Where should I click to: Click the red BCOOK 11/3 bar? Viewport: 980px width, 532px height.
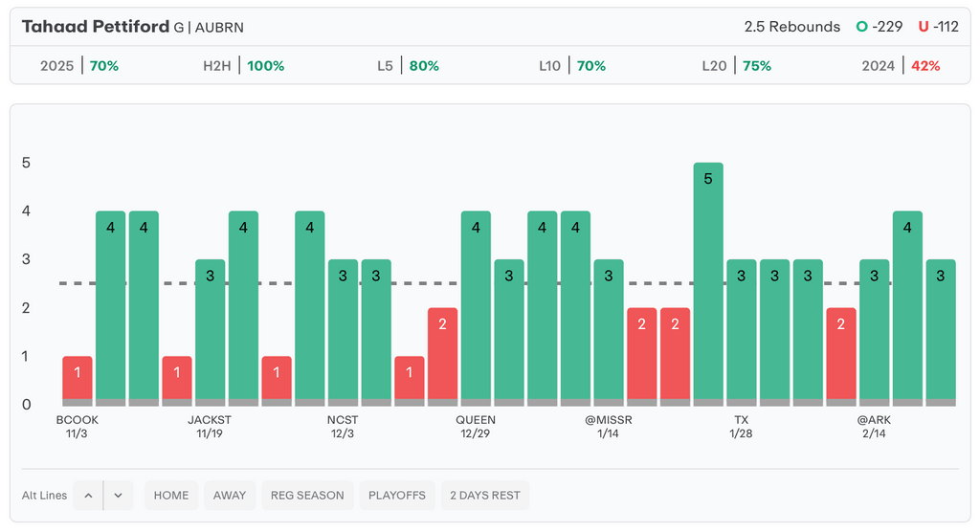coord(78,380)
